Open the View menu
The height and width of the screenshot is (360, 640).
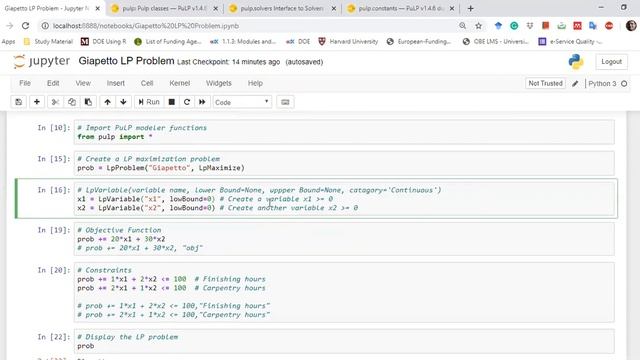pyautogui.click(x=83, y=83)
